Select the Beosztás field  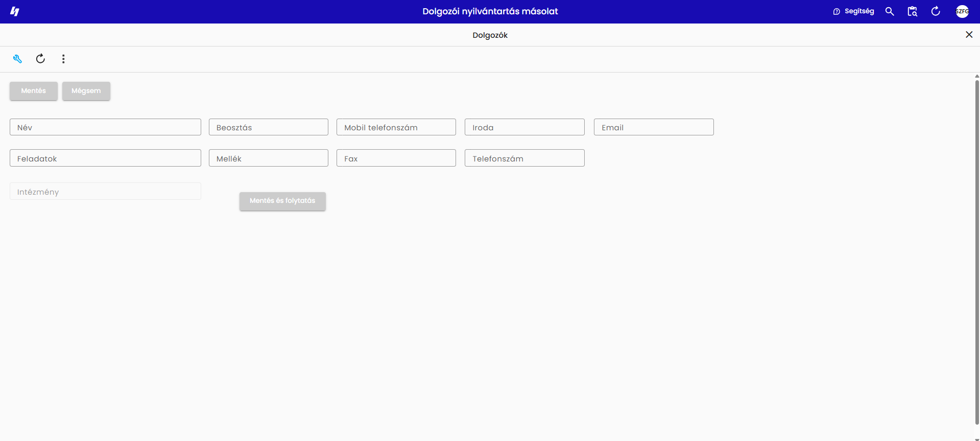(269, 127)
